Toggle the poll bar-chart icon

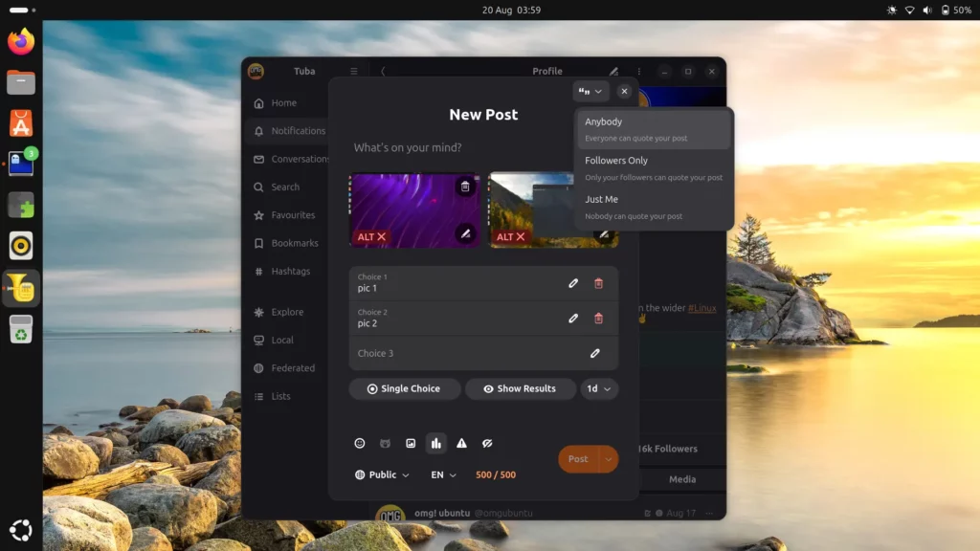pyautogui.click(x=436, y=443)
